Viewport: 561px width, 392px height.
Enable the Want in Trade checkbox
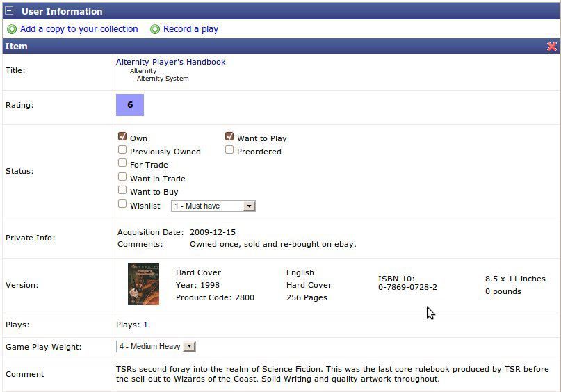tap(122, 177)
